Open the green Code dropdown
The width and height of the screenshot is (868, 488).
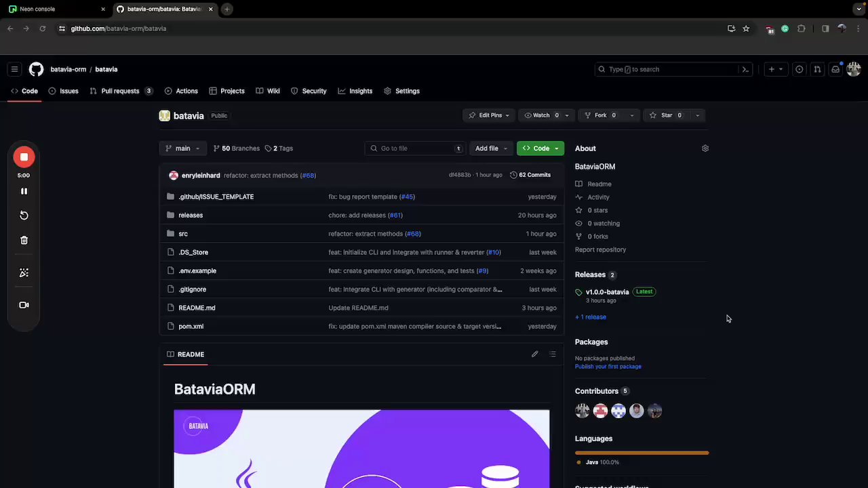coord(540,148)
